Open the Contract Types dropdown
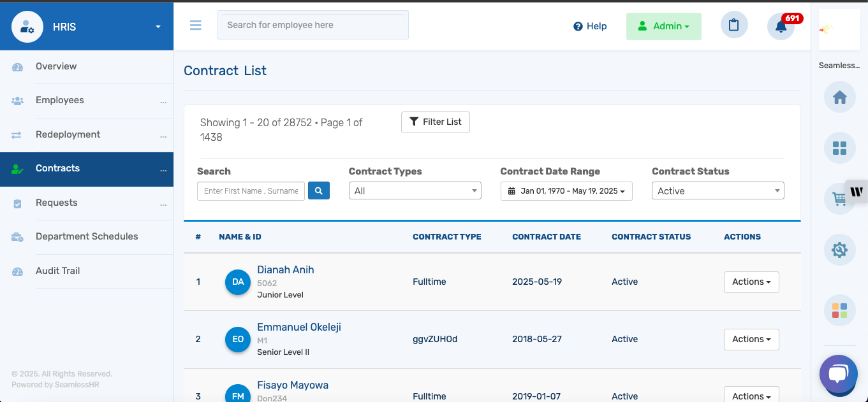Image resolution: width=868 pixels, height=402 pixels. [415, 191]
